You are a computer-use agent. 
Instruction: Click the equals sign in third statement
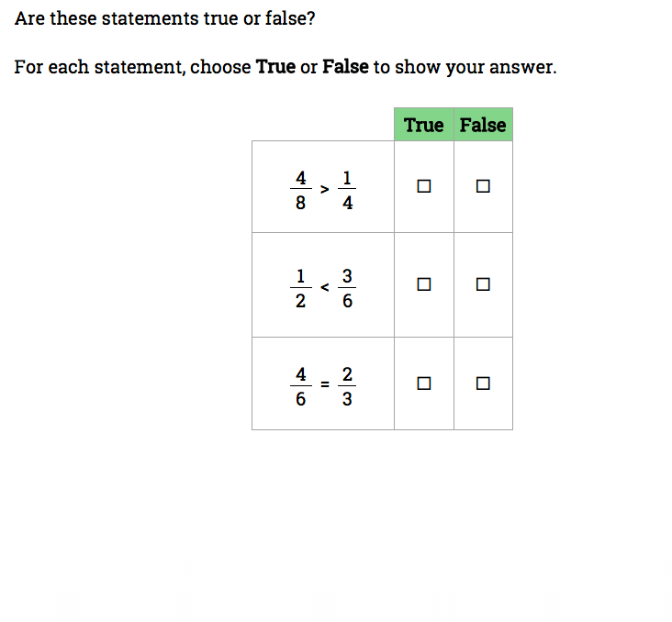click(x=324, y=385)
